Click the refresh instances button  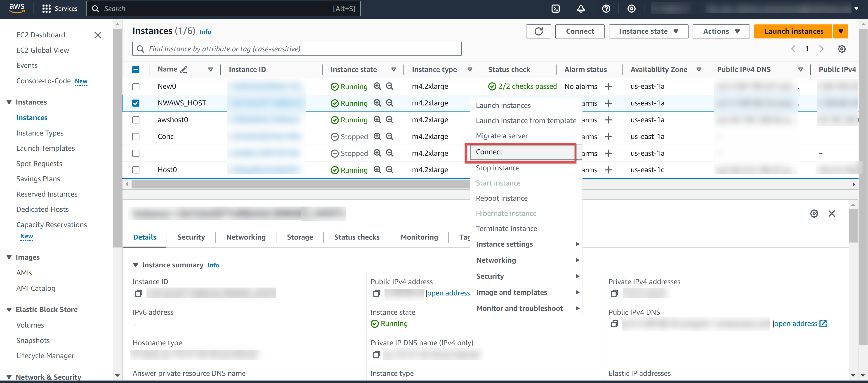pos(538,31)
